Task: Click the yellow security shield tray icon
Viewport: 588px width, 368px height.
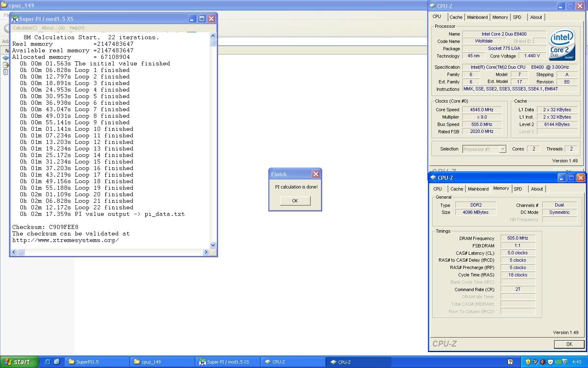Action: (x=528, y=362)
